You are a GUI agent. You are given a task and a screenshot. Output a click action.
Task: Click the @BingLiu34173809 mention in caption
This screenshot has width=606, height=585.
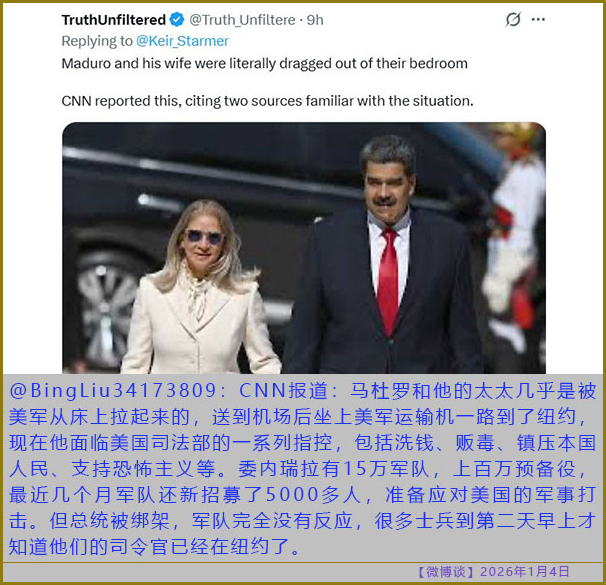[112, 390]
